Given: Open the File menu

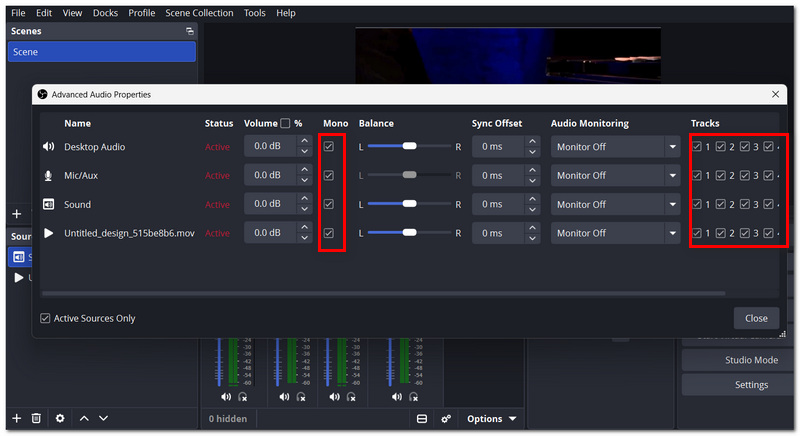Looking at the screenshot, I should coord(18,13).
